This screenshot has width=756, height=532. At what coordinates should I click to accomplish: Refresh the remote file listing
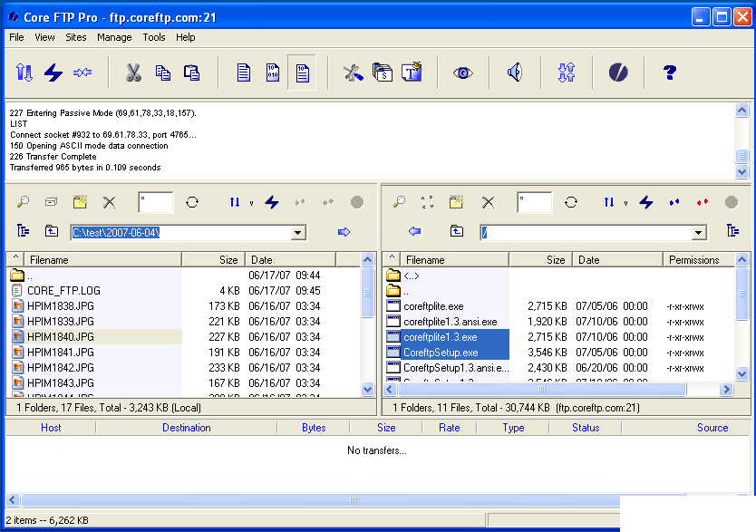point(571,202)
